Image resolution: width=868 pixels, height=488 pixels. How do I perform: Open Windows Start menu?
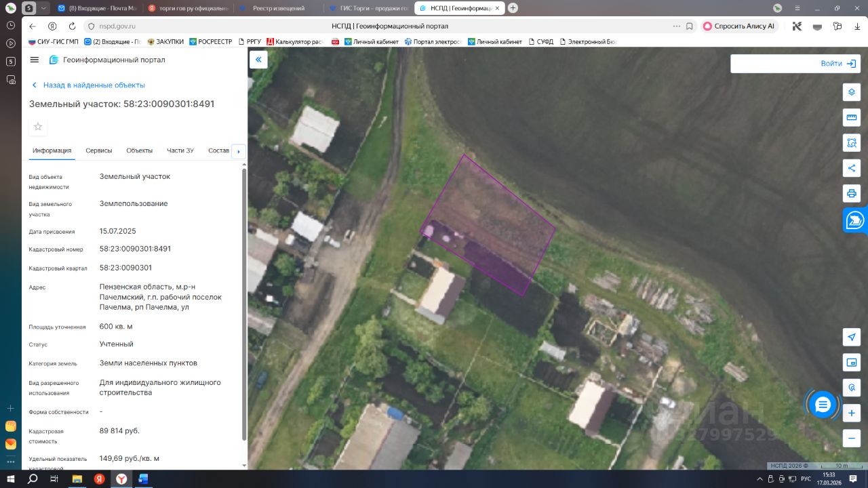[x=11, y=479]
